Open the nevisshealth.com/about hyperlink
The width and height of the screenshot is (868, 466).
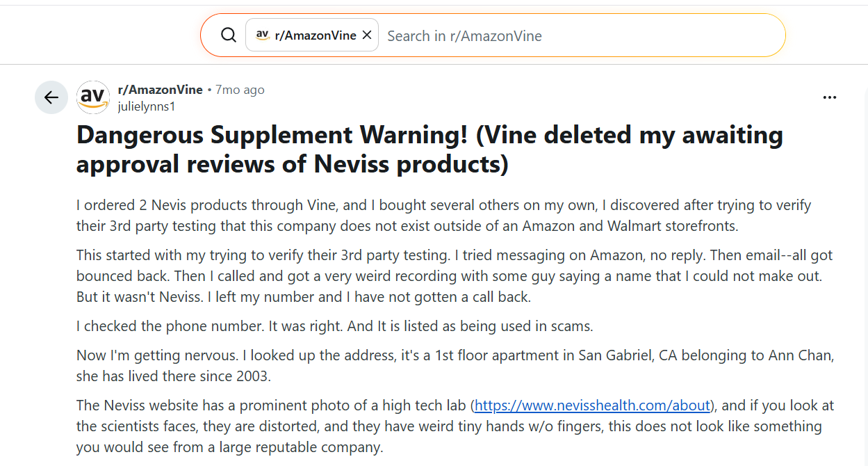593,405
